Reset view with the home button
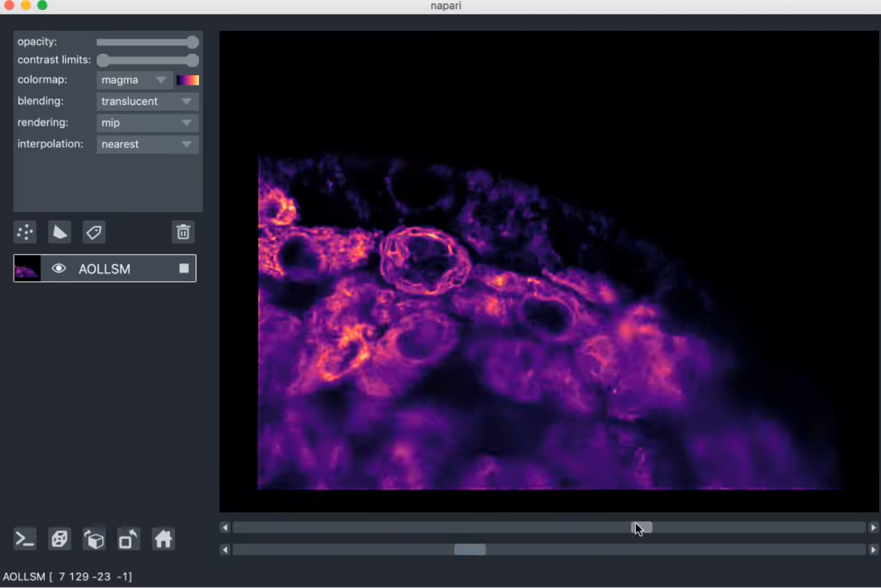 click(162, 538)
